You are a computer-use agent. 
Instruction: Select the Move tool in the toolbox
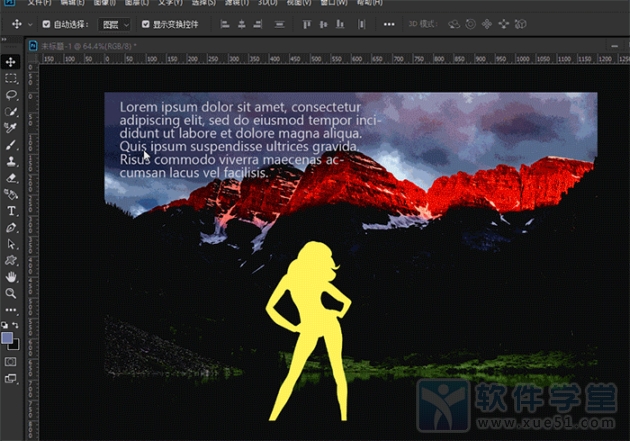click(x=10, y=62)
